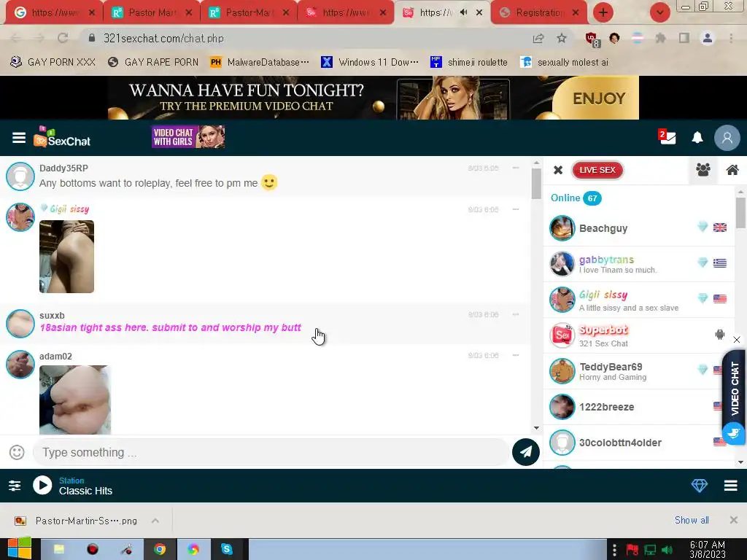Open the Chrome profile icon
Viewport: 747px width, 560px height.
(x=708, y=38)
